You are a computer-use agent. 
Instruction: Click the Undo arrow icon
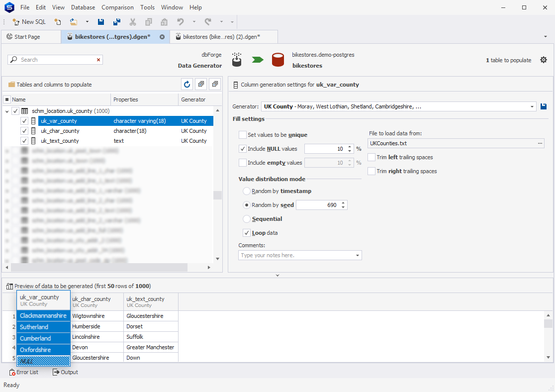(181, 22)
